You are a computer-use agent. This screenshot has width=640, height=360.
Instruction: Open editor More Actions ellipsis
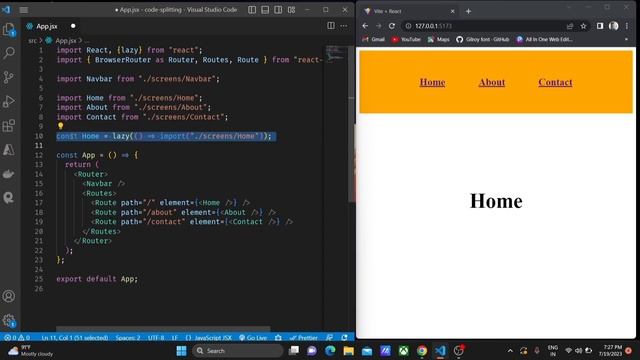point(344,26)
